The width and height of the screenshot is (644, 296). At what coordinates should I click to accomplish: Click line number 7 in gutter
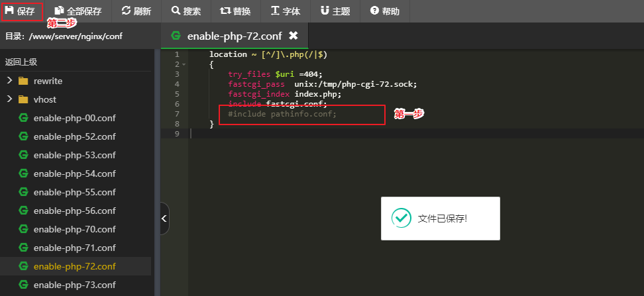click(177, 114)
